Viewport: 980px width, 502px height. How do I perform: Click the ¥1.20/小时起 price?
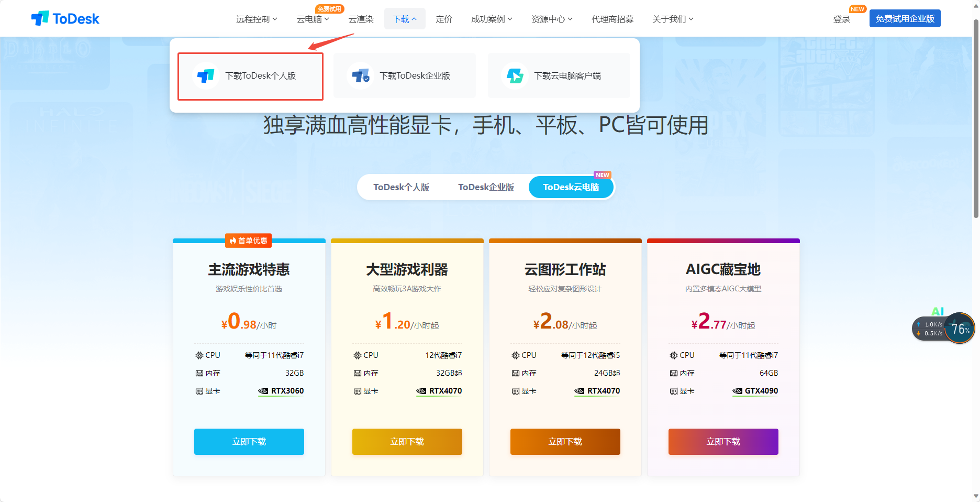pyautogui.click(x=407, y=321)
